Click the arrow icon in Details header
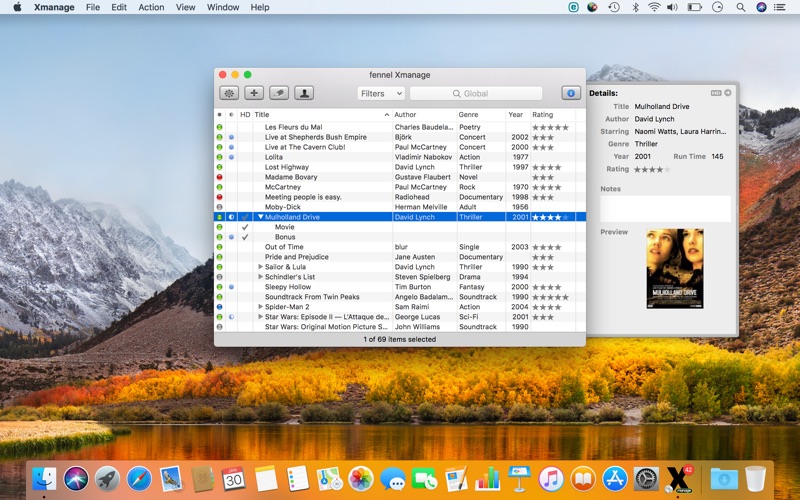Screen dimensions: 800x500 pos(728,93)
